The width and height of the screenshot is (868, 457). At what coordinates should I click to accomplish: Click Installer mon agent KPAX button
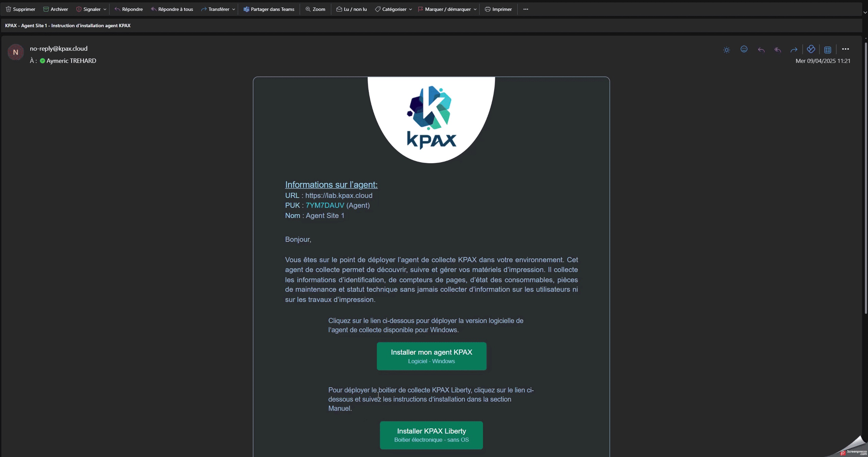(x=431, y=356)
